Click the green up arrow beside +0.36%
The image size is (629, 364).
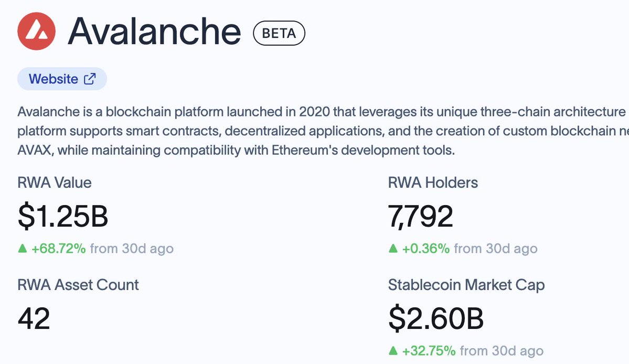click(x=393, y=249)
